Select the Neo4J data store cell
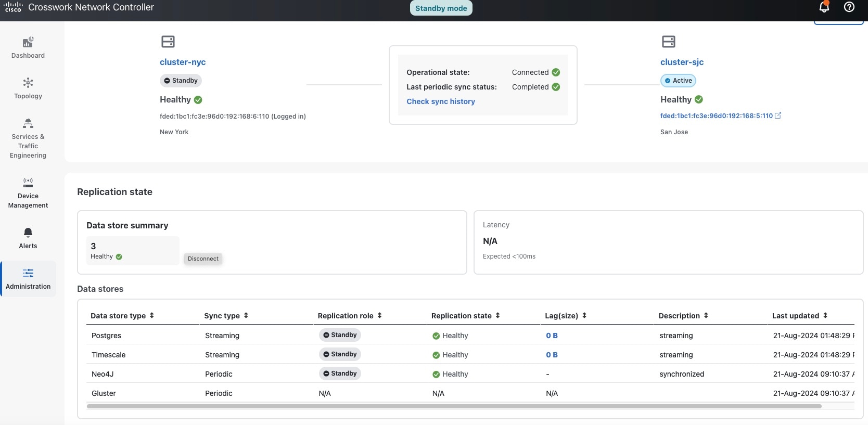Image resolution: width=868 pixels, height=425 pixels. coord(103,374)
